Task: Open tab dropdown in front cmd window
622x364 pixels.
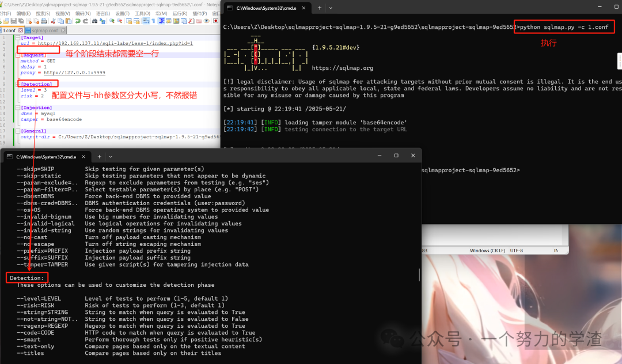Action: [110, 157]
